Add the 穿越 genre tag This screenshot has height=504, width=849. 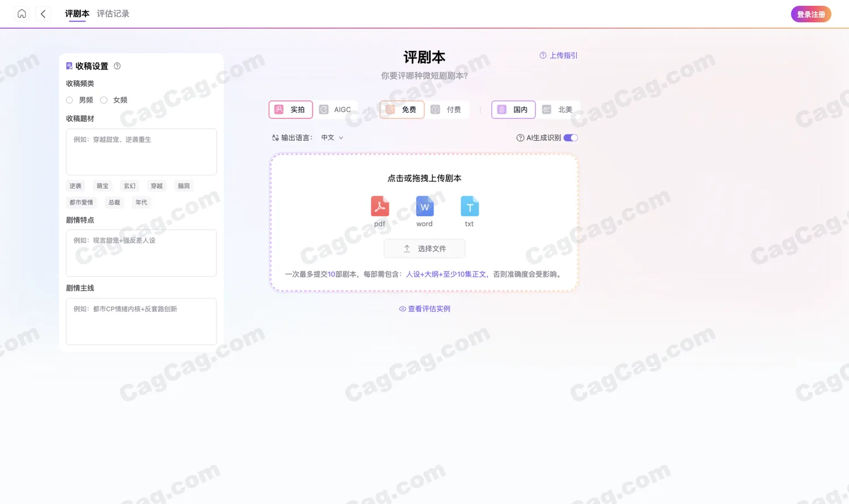coord(157,186)
